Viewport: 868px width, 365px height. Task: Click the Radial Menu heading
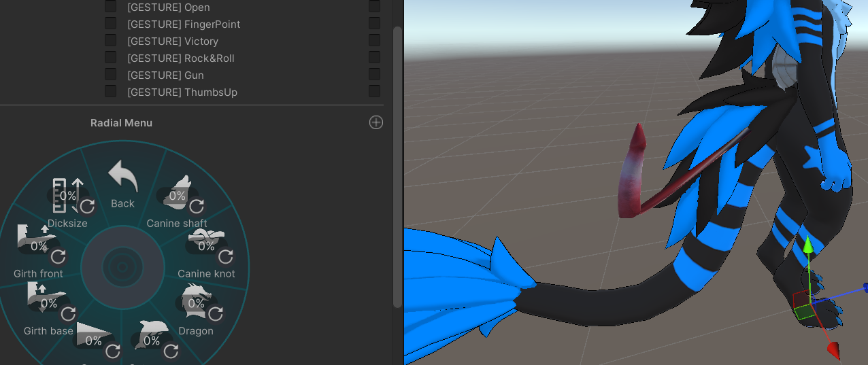121,123
